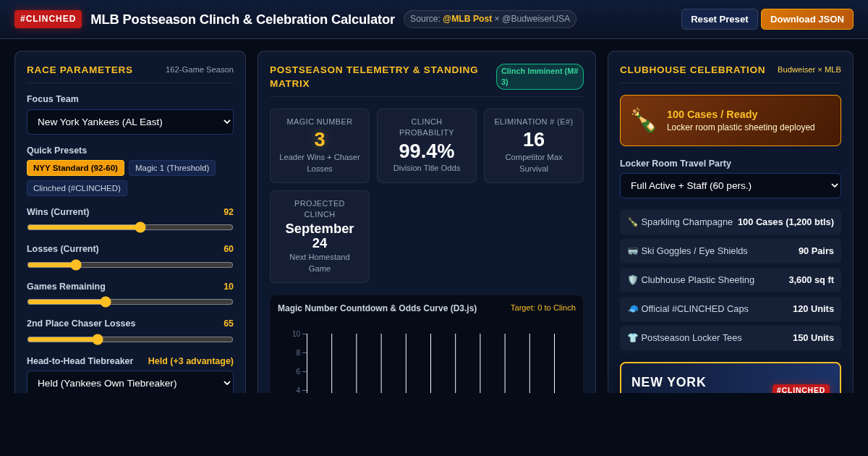This screenshot has height=456, width=868.
Task: Click the Elimination # card showing 16
Action: pyautogui.click(x=534, y=145)
